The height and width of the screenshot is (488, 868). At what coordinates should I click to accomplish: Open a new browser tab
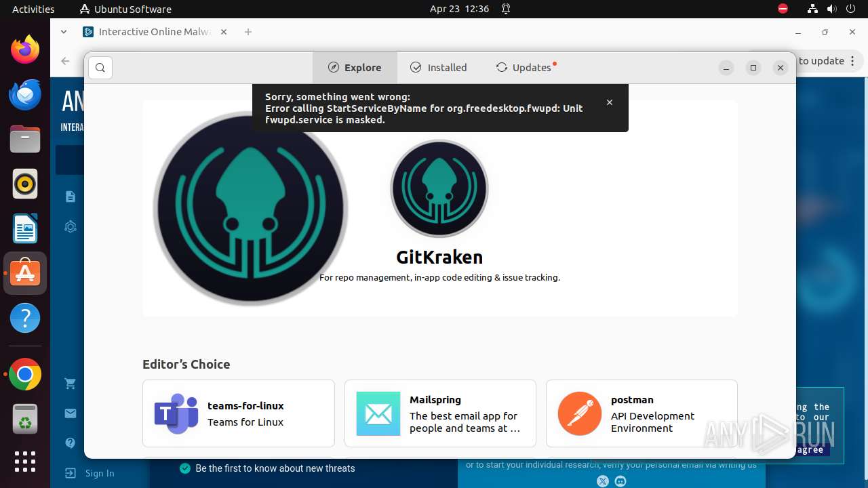tap(248, 32)
